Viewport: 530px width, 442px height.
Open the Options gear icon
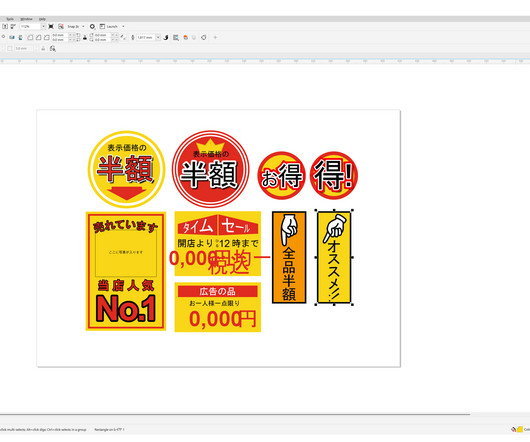coord(92,26)
